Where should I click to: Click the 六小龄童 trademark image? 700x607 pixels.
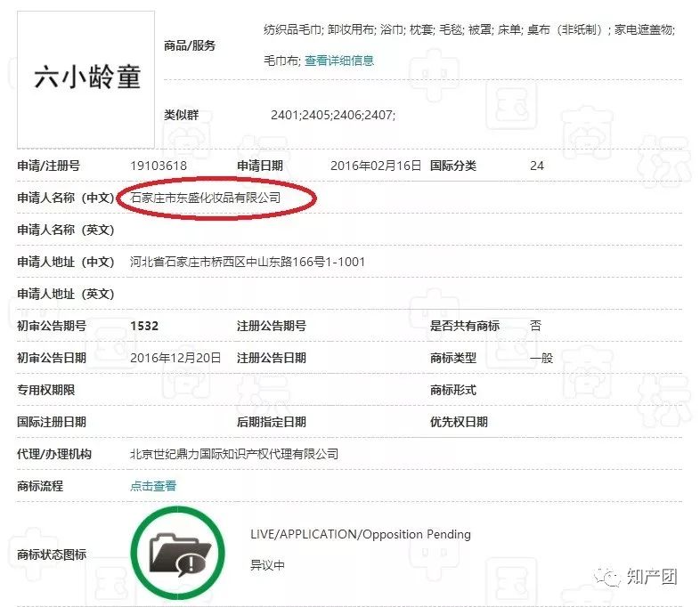tap(86, 79)
